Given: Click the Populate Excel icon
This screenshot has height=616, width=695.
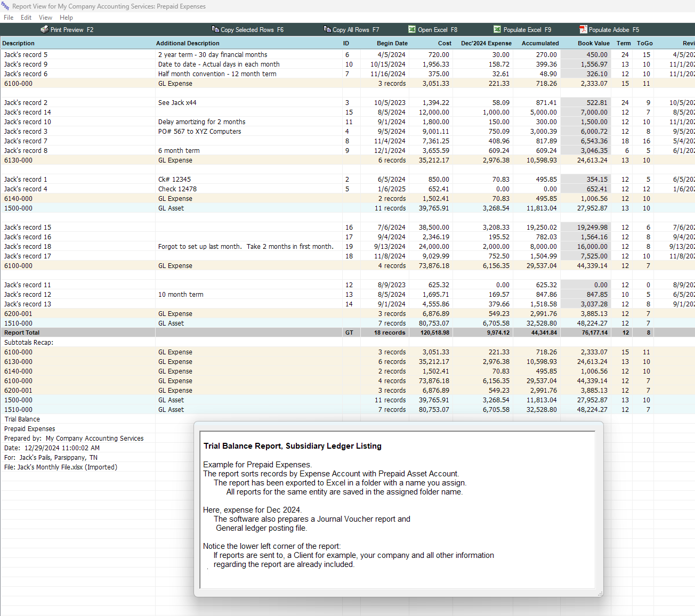Looking at the screenshot, I should [x=497, y=29].
